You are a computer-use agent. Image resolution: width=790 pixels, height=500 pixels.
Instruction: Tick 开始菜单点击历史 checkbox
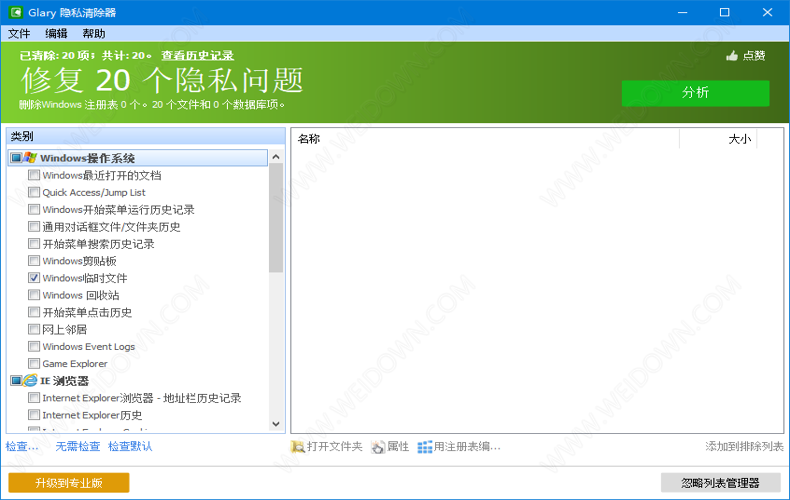tap(34, 312)
